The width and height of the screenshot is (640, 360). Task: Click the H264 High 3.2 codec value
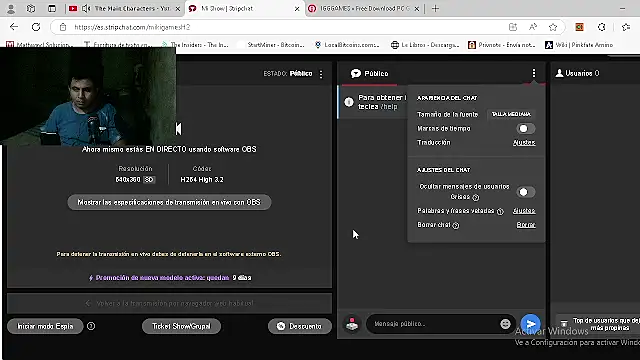coord(202,180)
